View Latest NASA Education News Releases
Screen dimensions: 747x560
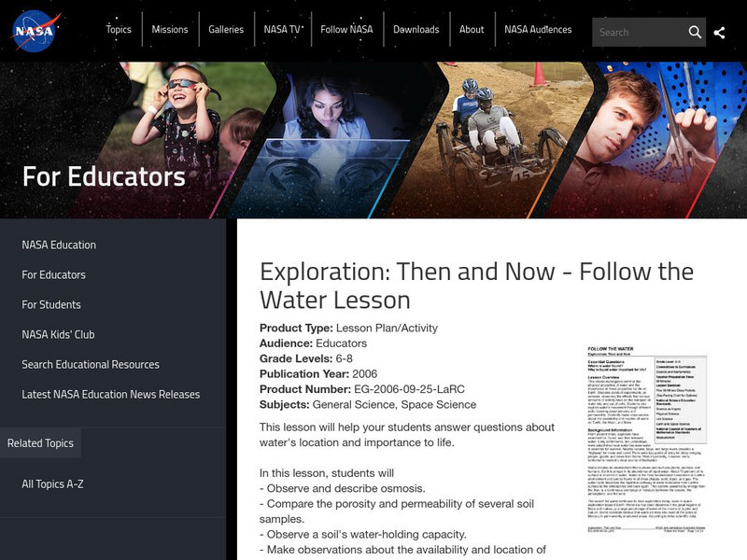(112, 395)
